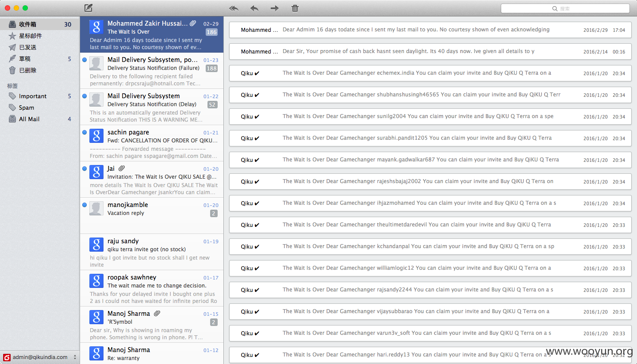Click raju sandy's Google avatar icon
The image size is (637, 364).
(x=96, y=245)
